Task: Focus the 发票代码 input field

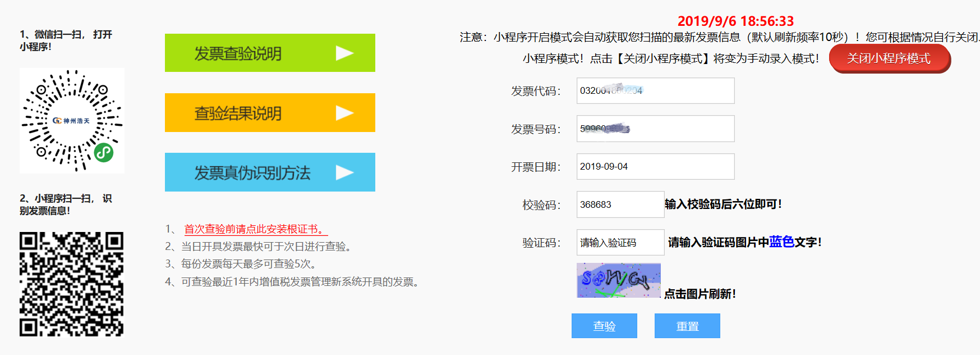Action: (655, 90)
